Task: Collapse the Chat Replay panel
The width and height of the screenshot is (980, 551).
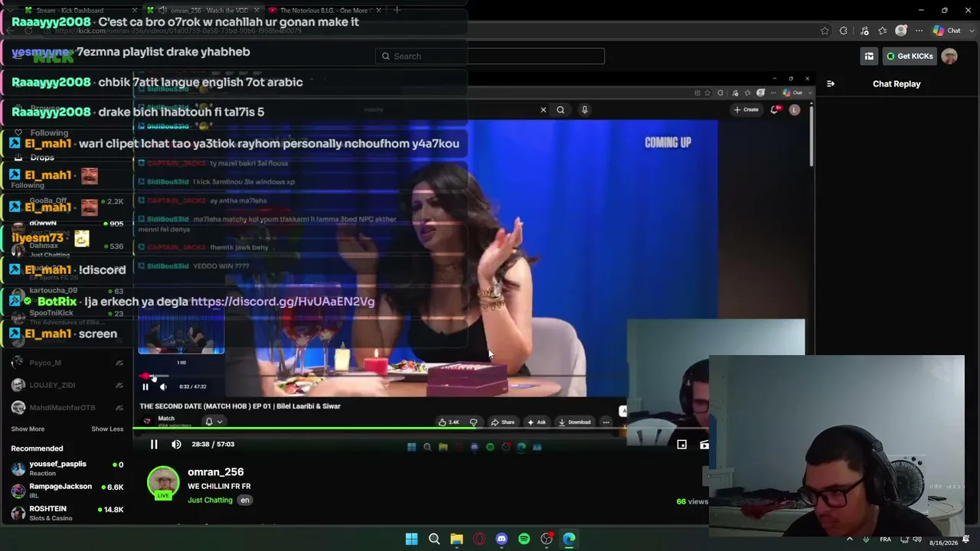Action: [x=831, y=83]
